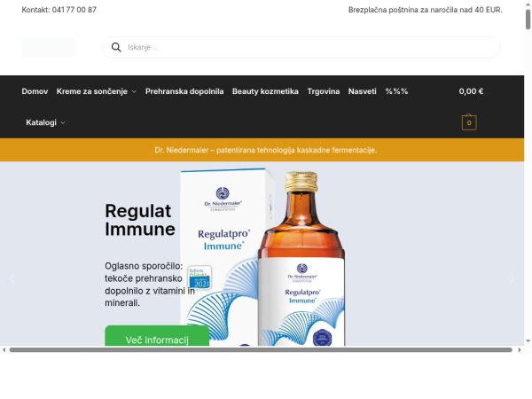Open the Katalogi menu item

point(41,122)
